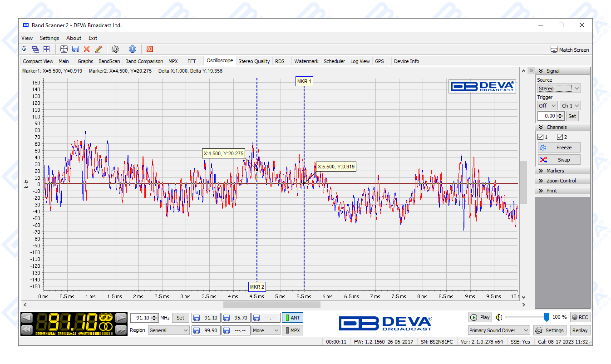The image size is (611, 364).
Task: Click the red power icon in toolbar
Action: click(x=150, y=49)
